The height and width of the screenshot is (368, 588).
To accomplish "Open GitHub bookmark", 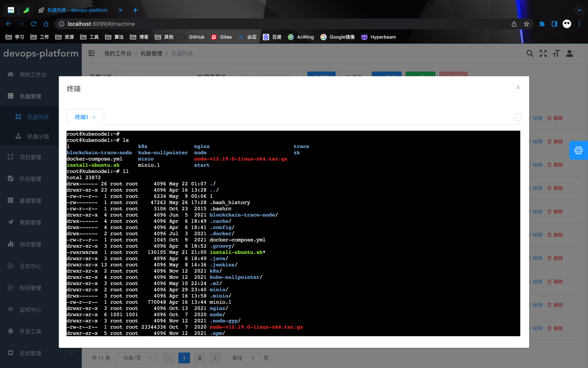I will tap(192, 37).
